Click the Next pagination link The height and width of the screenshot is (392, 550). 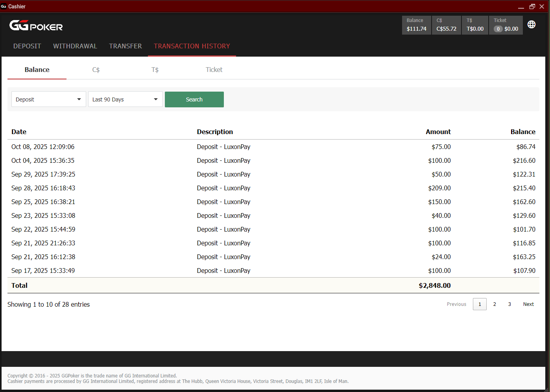coord(528,304)
